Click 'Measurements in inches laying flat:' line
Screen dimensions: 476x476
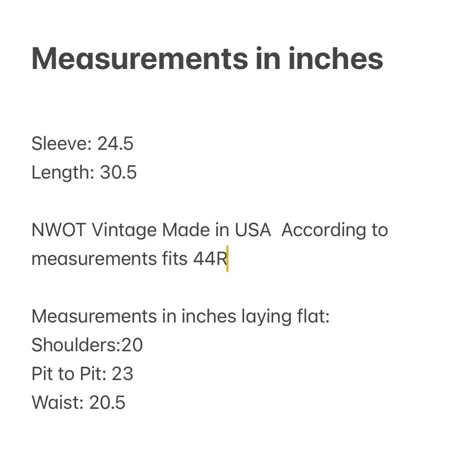click(180, 317)
